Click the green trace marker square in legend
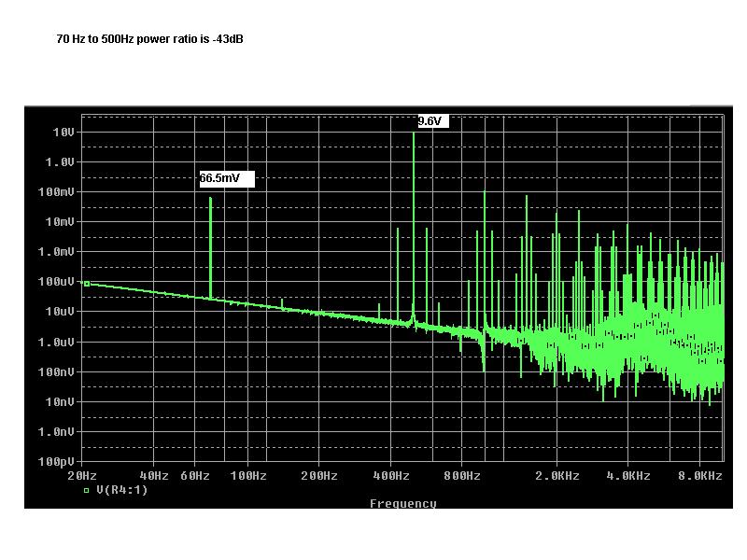 pyautogui.click(x=86, y=491)
